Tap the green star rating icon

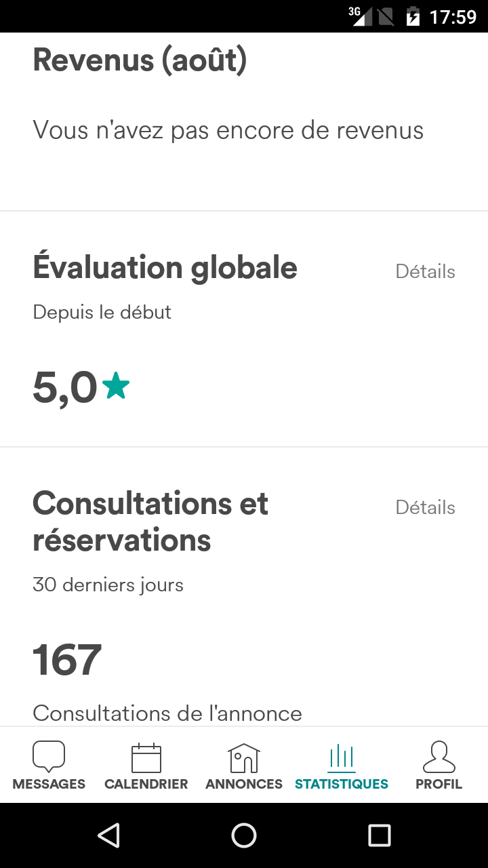116,387
